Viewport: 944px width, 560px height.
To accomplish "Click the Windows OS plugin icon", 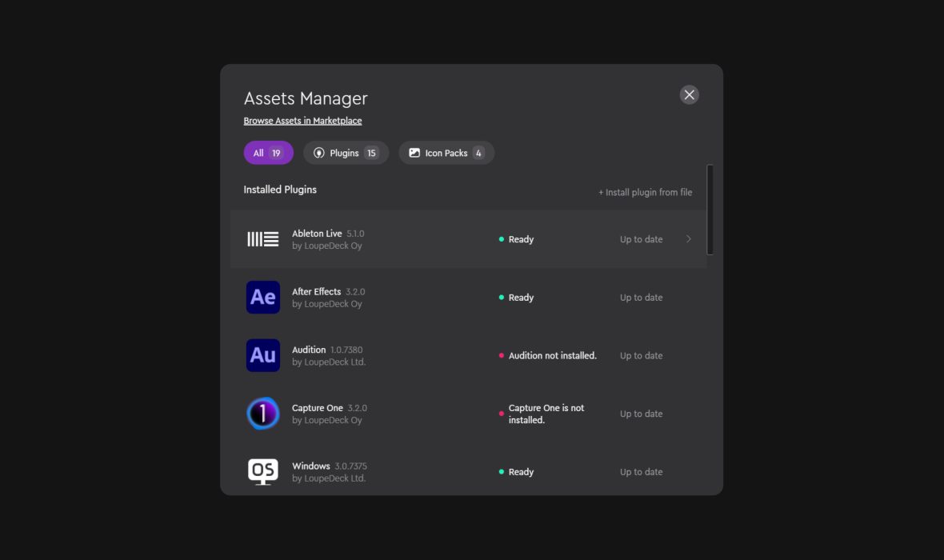I will click(x=262, y=471).
